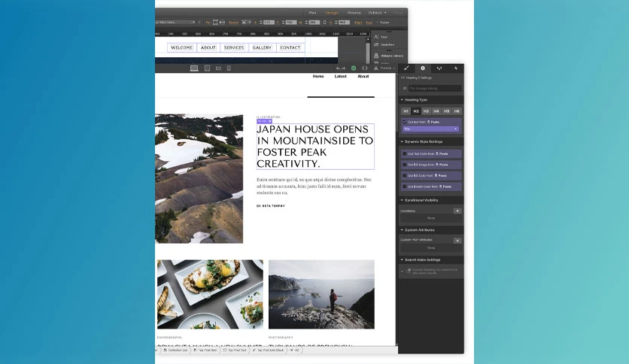Click the About nav link on blog page
The image size is (629, 364).
pos(363,76)
